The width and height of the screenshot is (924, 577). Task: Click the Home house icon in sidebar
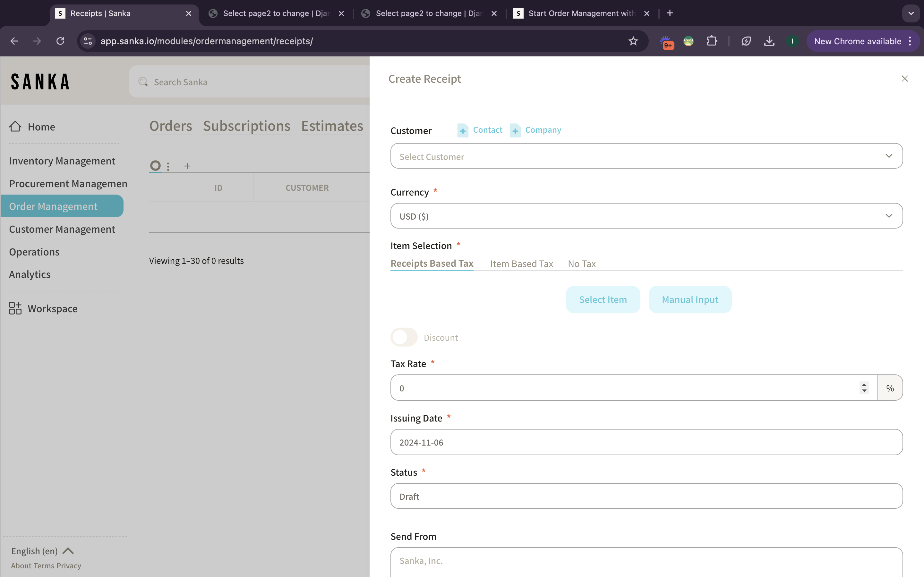pos(15,126)
